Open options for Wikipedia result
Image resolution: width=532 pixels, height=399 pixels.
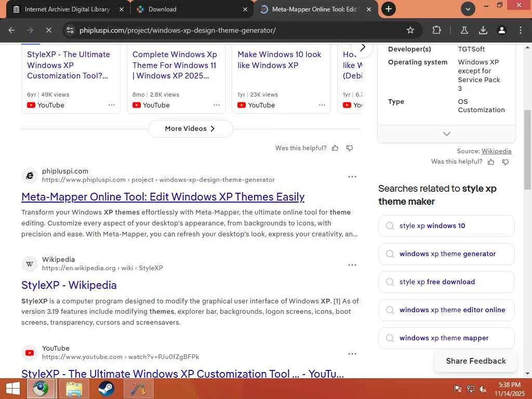(x=352, y=265)
